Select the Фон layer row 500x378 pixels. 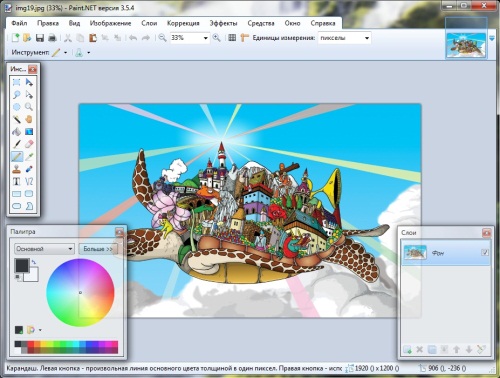pos(446,253)
